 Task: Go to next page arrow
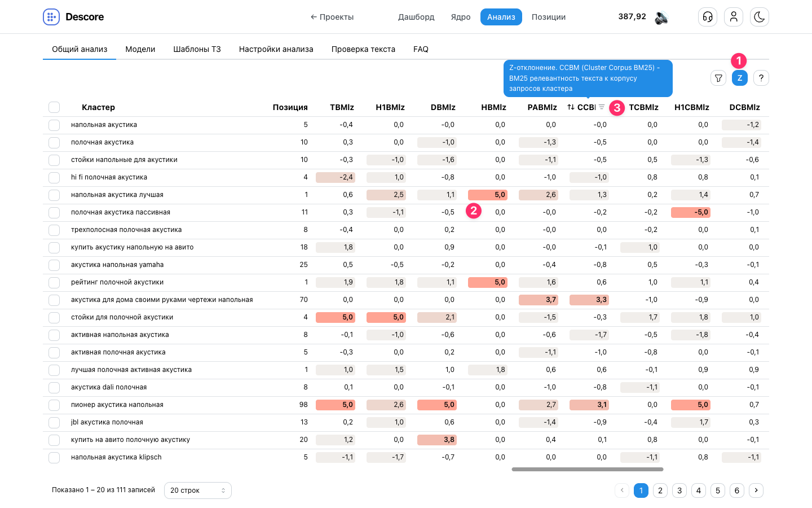pyautogui.click(x=756, y=491)
